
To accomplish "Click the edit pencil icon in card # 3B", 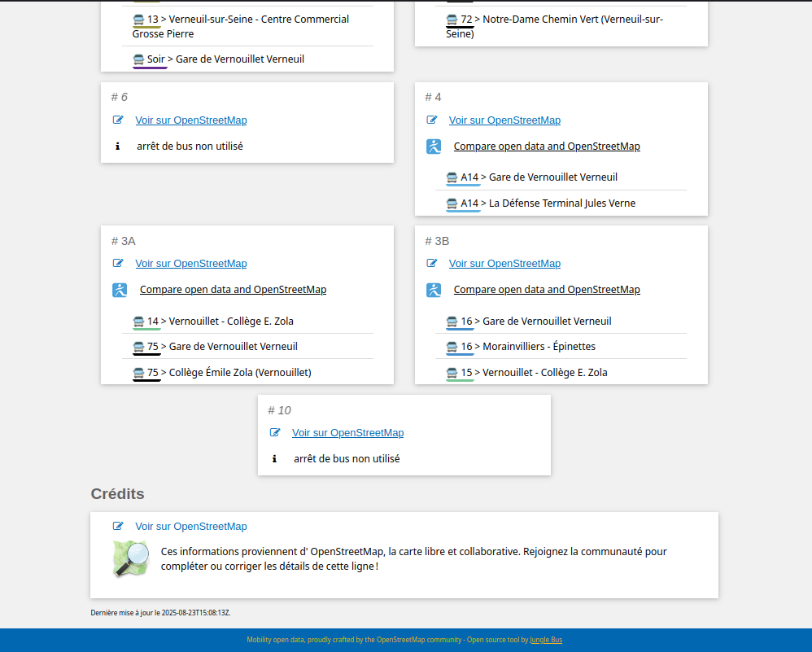I will tap(432, 263).
